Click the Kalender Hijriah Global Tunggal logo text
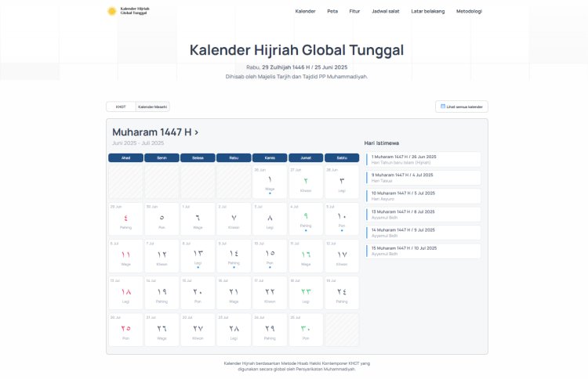Screen dimensions: 588x379 click(x=135, y=11)
